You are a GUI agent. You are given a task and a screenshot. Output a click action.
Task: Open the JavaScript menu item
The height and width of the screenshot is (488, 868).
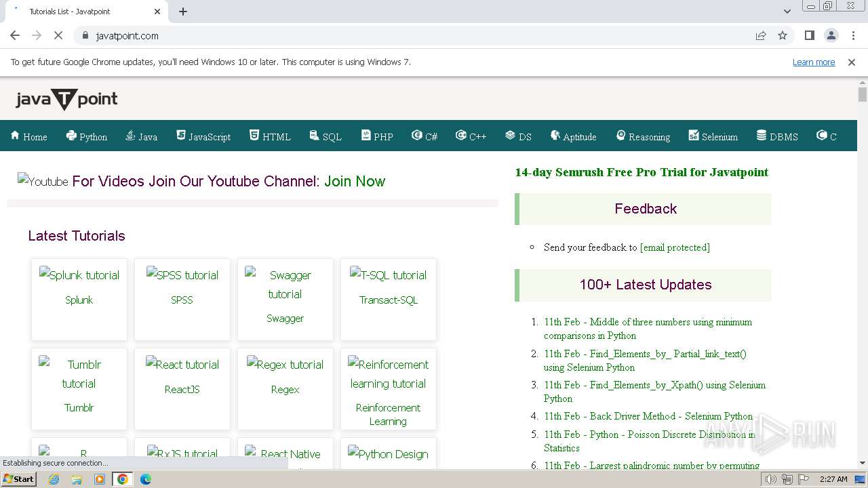(203, 136)
